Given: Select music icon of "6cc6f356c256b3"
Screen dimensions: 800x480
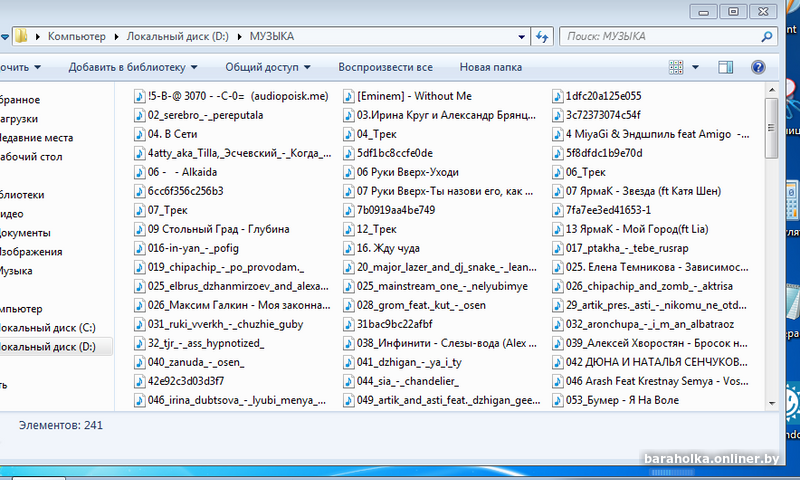Looking at the screenshot, I should tap(139, 191).
